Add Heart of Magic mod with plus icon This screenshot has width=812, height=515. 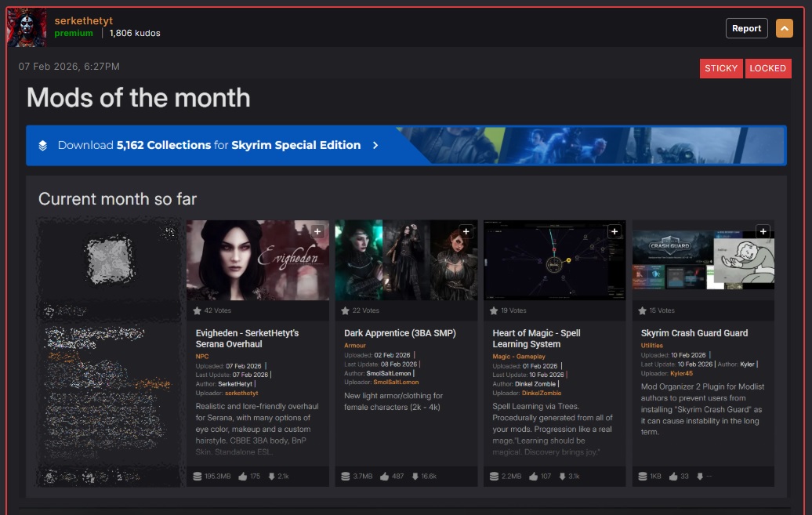click(614, 231)
